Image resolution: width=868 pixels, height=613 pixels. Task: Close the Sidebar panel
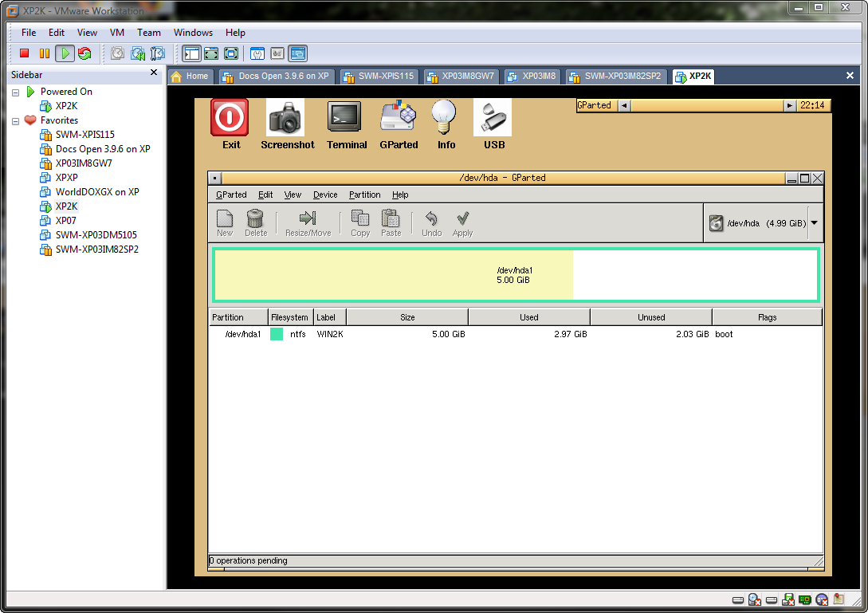154,73
